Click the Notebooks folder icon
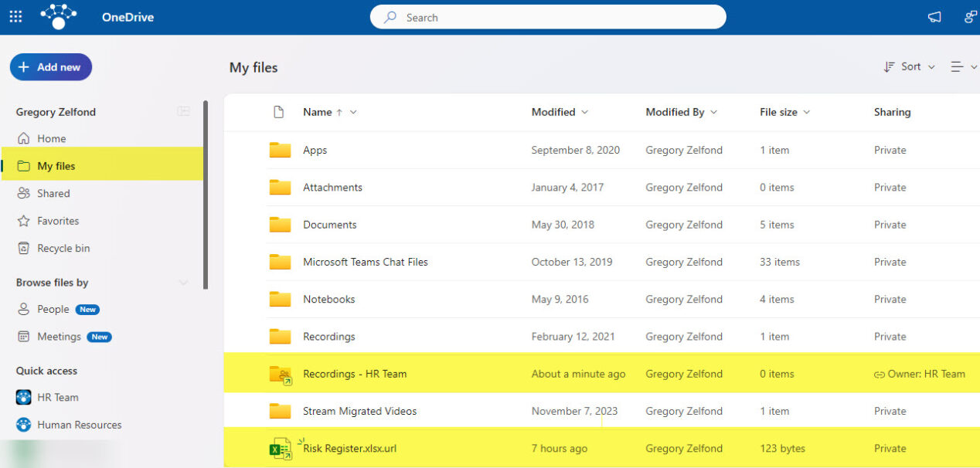980x468 pixels. pos(280,299)
